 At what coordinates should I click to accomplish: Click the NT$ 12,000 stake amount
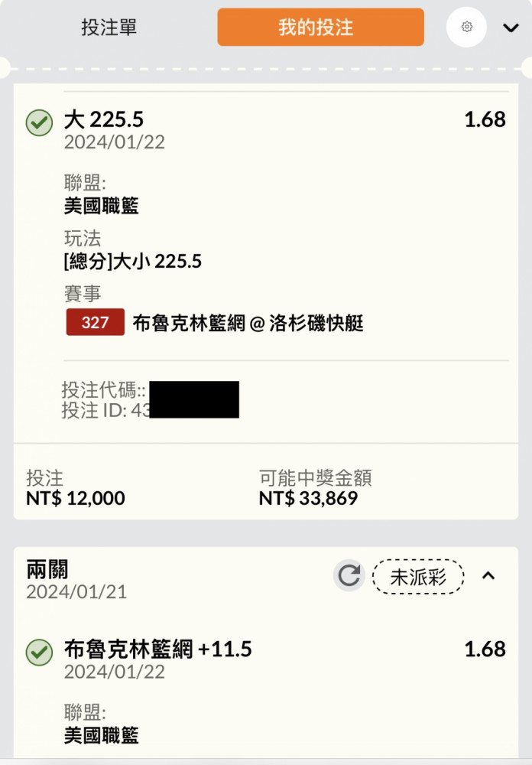point(76,498)
